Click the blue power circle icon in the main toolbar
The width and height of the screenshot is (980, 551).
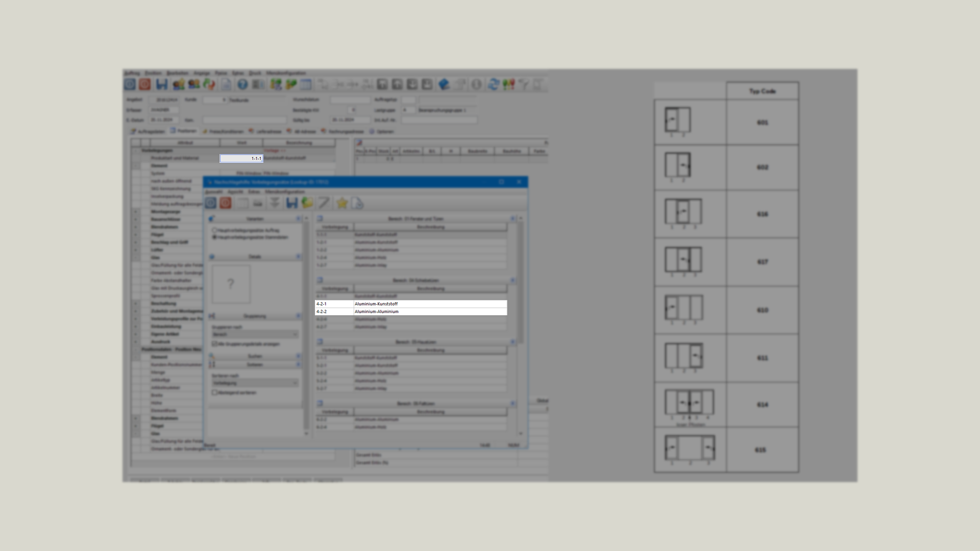pyautogui.click(x=130, y=85)
